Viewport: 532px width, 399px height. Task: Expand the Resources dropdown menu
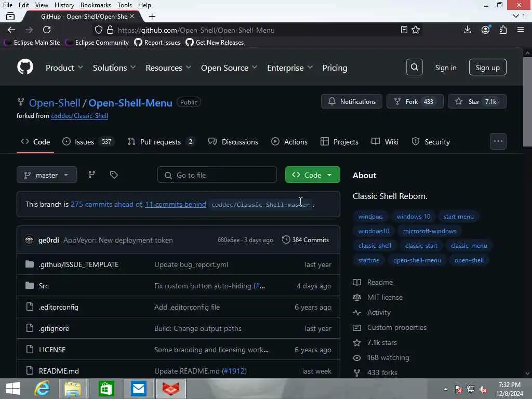pyautogui.click(x=168, y=68)
